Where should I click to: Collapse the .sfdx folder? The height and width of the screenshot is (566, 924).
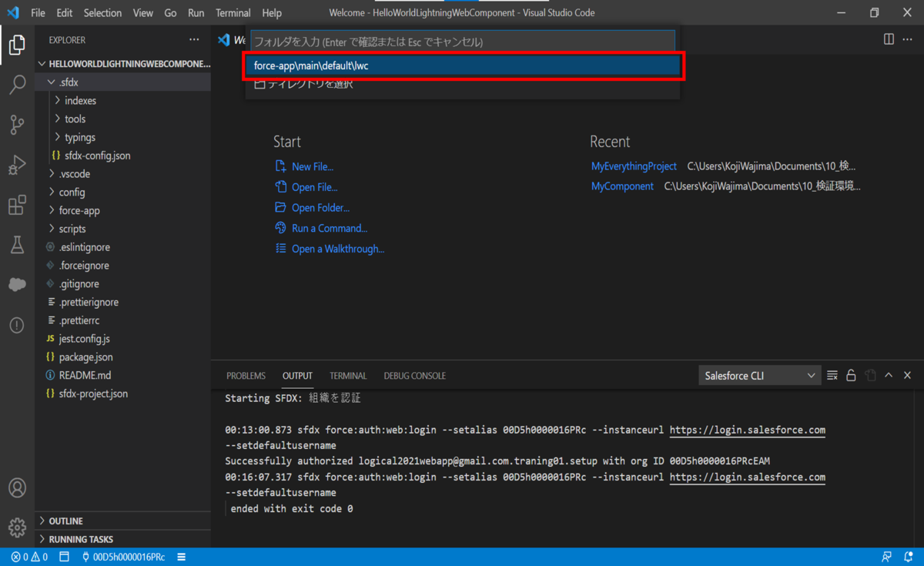click(x=123, y=82)
